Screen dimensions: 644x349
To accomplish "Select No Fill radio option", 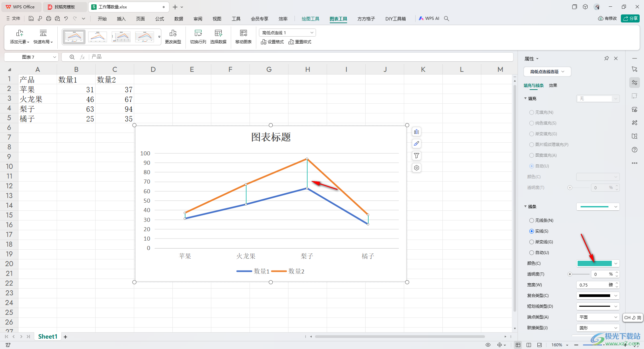I will pos(541,112).
